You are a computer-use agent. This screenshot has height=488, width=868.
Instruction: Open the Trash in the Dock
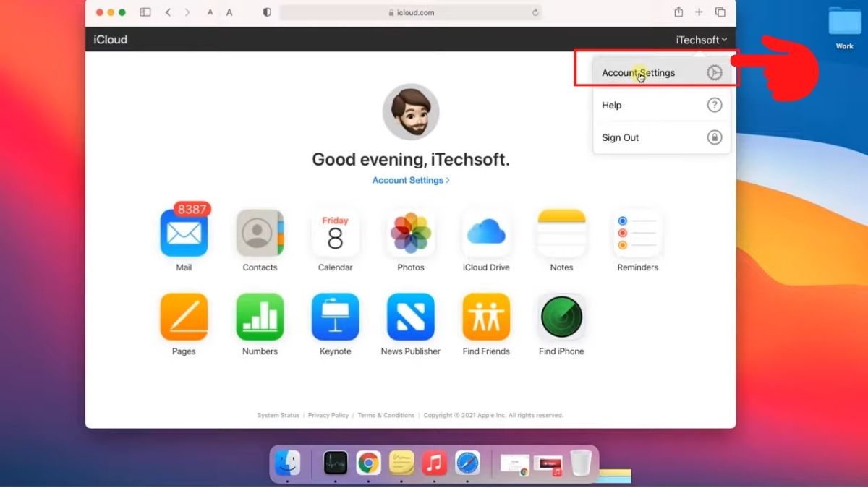coord(581,463)
